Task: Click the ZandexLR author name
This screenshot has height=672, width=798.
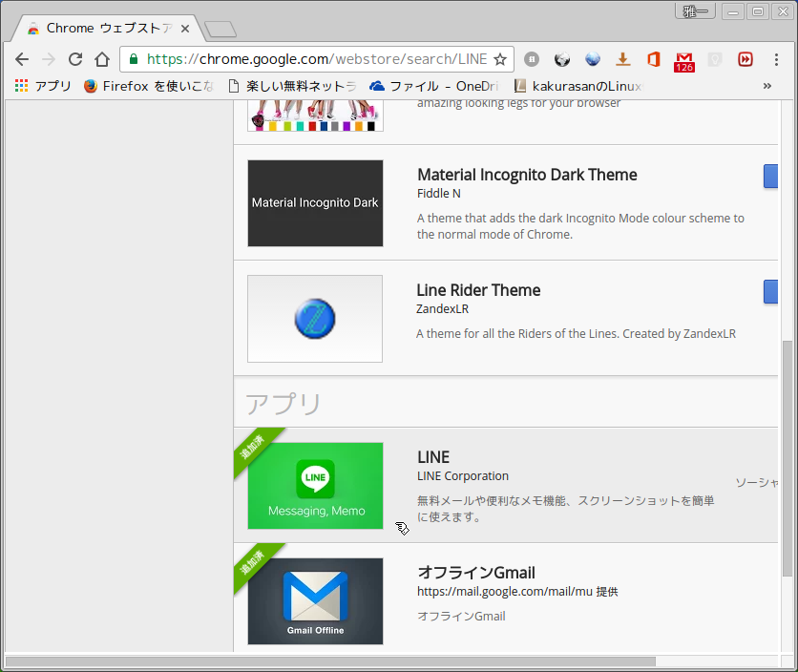Action: [442, 309]
